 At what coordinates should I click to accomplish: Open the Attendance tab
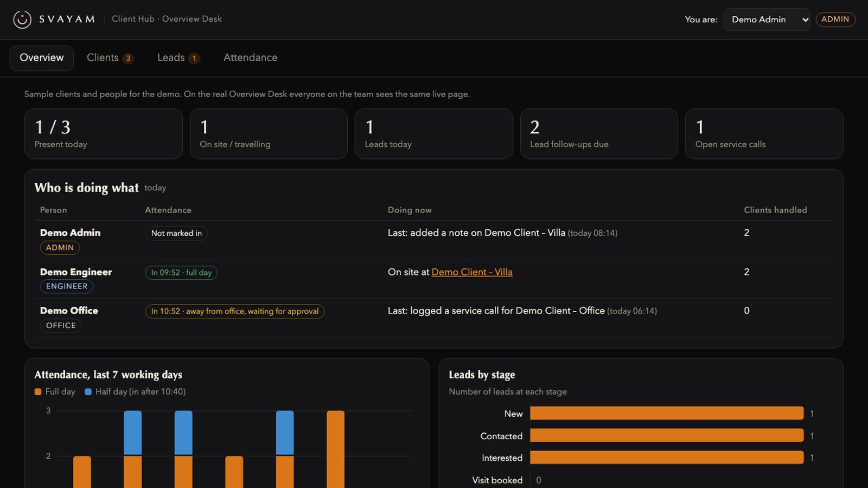pyautogui.click(x=250, y=58)
